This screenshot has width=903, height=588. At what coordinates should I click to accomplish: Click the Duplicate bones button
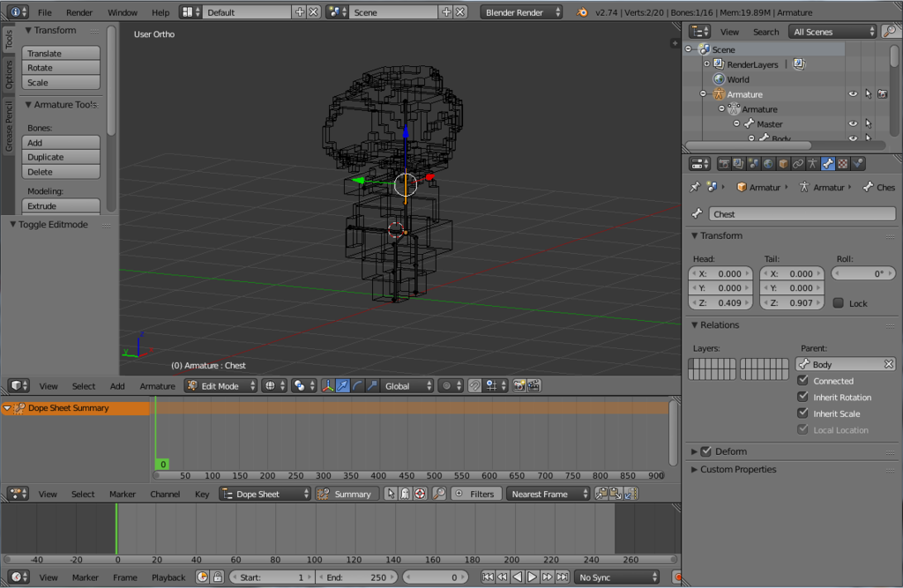[x=61, y=157]
